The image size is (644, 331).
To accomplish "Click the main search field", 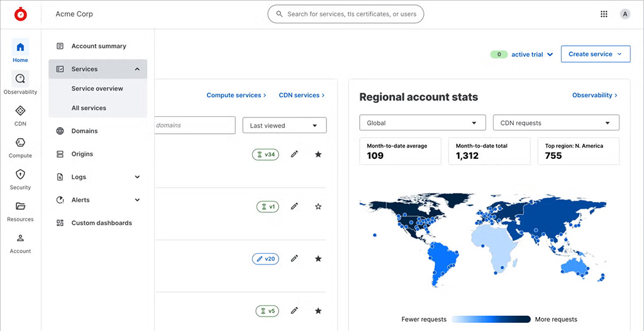I will pyautogui.click(x=346, y=14).
